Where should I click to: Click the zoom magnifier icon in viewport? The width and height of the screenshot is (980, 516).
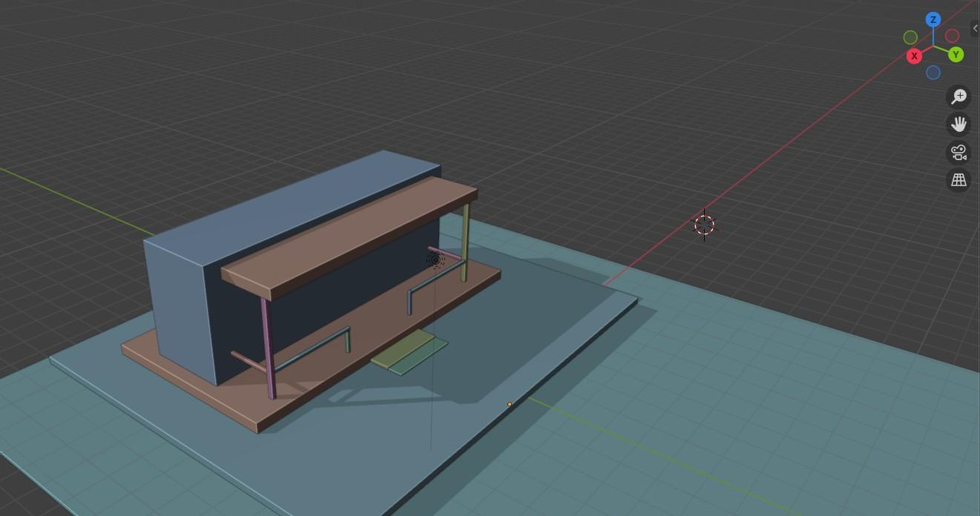pos(958,96)
